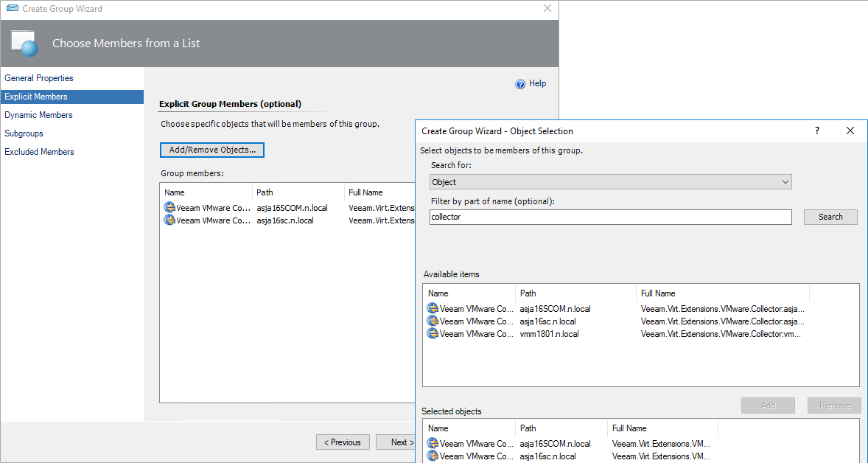This screenshot has height=463, width=868.
Task: Click Veeam icon for asja16SCOM.n.local in Available items
Action: 433,308
